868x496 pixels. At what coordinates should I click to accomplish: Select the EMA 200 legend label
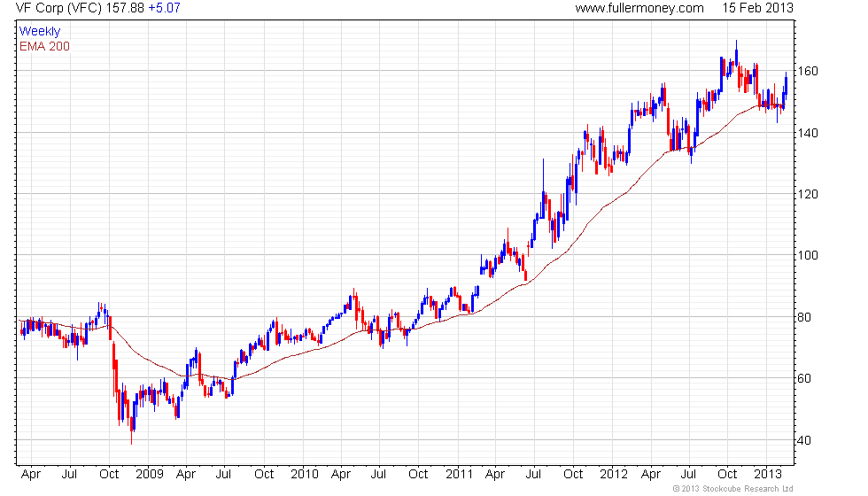point(44,46)
